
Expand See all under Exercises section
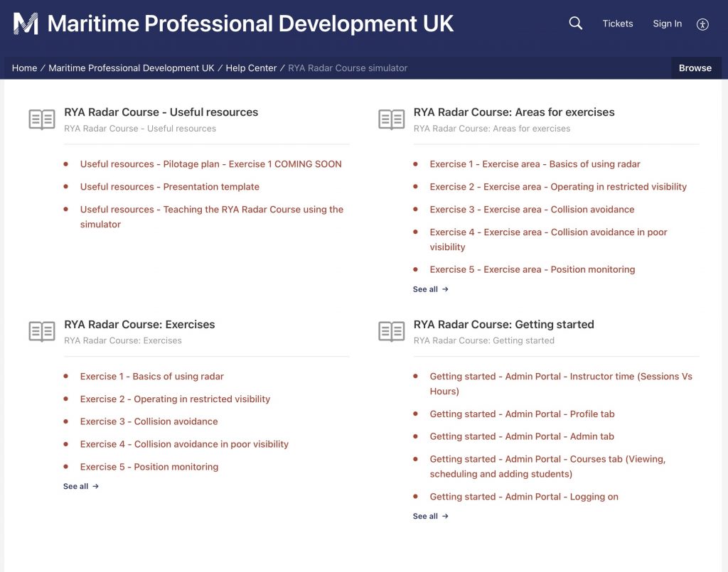click(80, 487)
